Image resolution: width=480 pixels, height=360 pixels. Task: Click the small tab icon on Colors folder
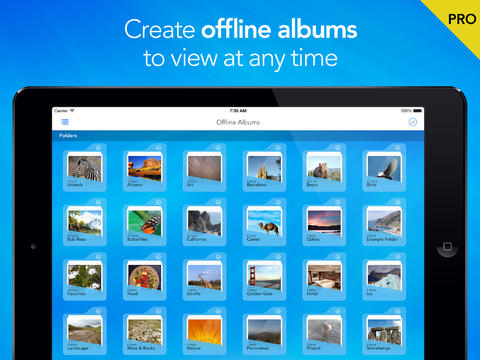point(338,202)
